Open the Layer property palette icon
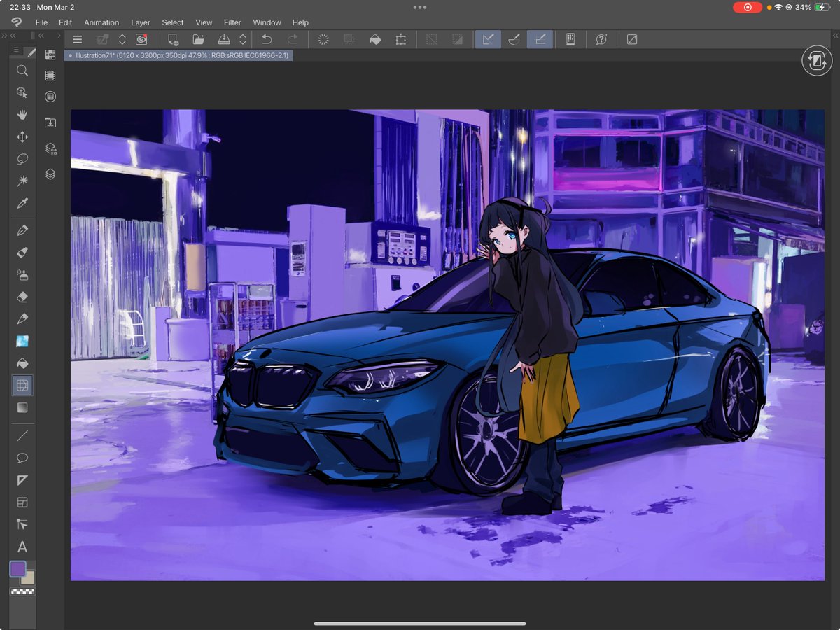 point(50,148)
